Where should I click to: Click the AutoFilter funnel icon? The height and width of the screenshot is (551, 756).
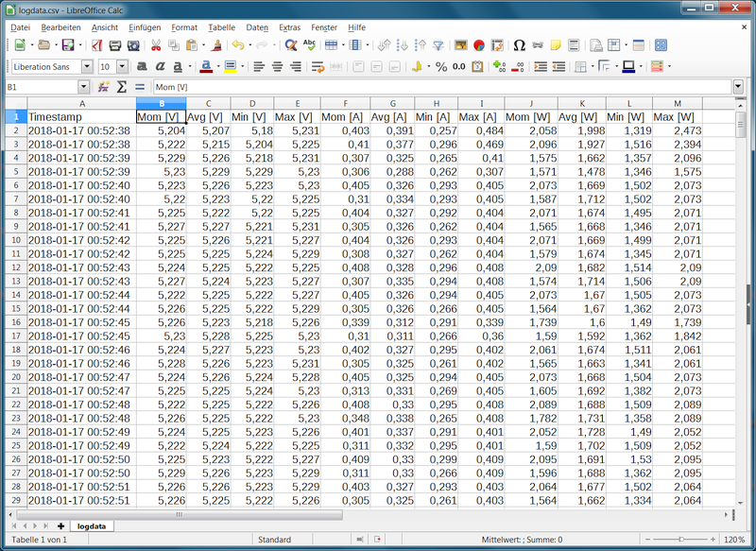click(x=438, y=45)
